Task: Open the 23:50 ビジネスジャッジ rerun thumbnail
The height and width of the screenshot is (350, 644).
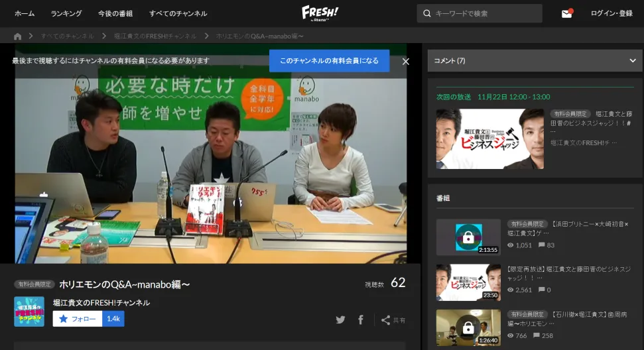Action: (x=468, y=282)
